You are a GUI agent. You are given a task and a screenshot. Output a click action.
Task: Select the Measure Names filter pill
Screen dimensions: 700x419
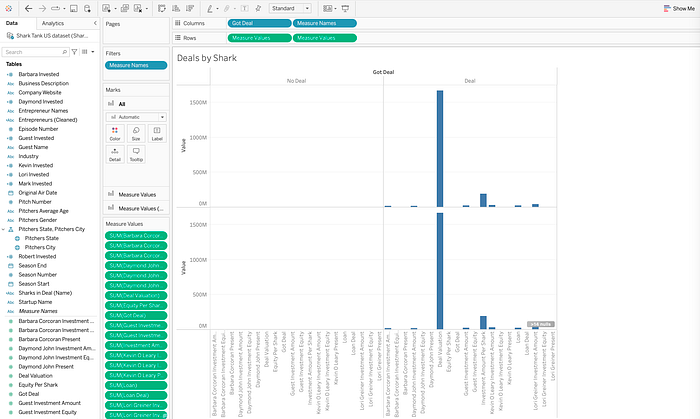136,65
